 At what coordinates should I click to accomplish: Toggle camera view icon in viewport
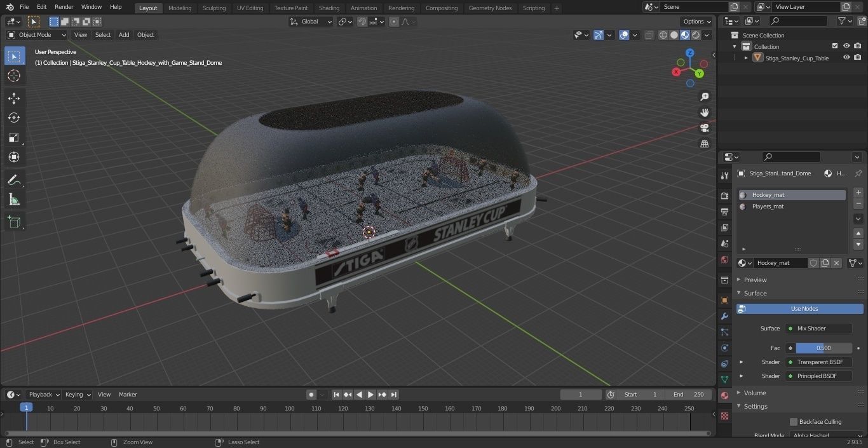tap(704, 128)
